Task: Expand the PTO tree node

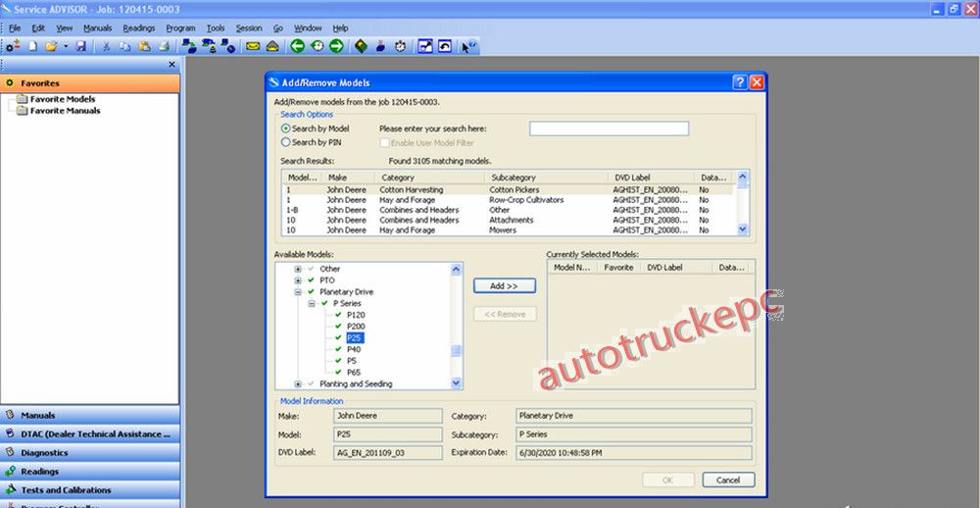Action: pos(298,280)
